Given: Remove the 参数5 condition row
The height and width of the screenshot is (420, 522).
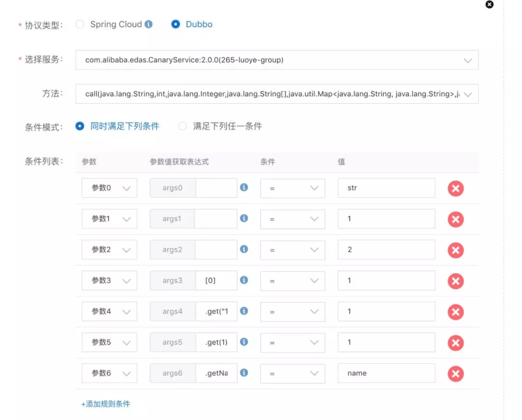Looking at the screenshot, I should 455,343.
